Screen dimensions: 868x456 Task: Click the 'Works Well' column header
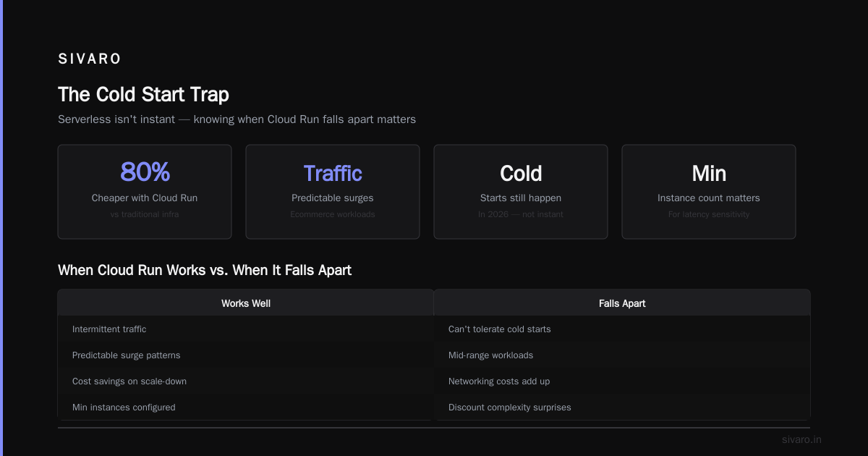tap(246, 303)
